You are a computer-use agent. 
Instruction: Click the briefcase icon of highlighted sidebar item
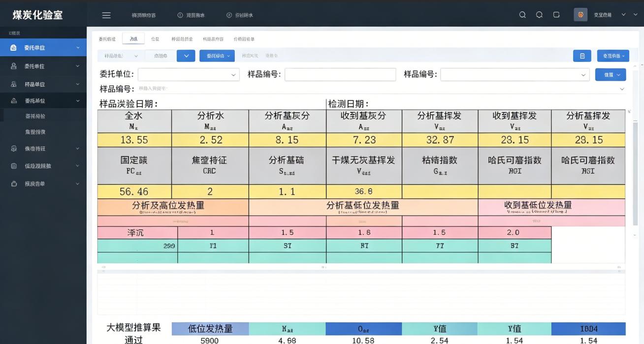point(14,48)
